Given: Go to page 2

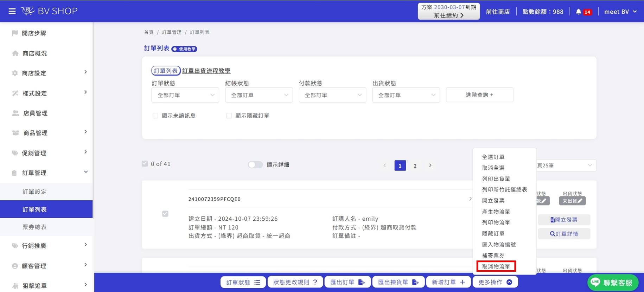Looking at the screenshot, I should [x=415, y=166].
